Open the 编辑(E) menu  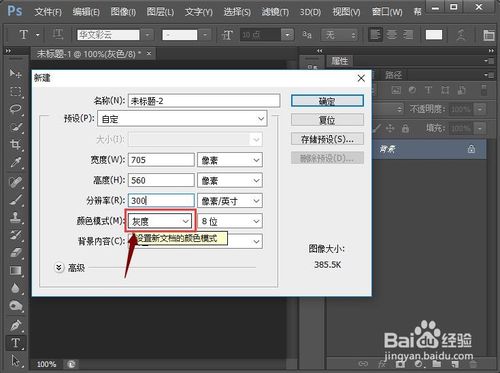tap(86, 12)
